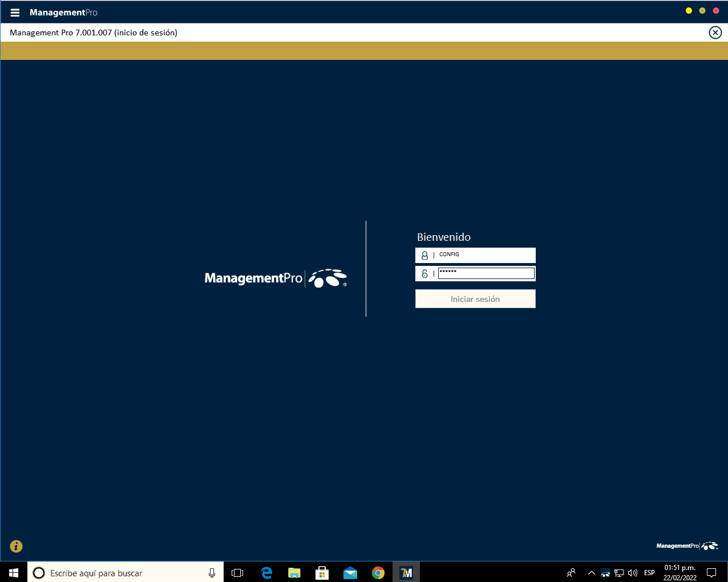Click the green window control dot
This screenshot has width=728, height=582.
pyautogui.click(x=702, y=11)
